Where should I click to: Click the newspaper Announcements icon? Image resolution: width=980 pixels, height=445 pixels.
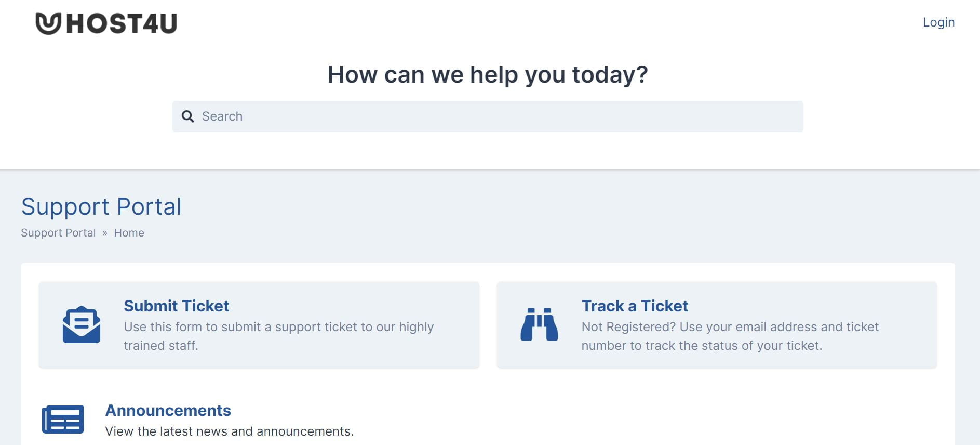click(64, 418)
